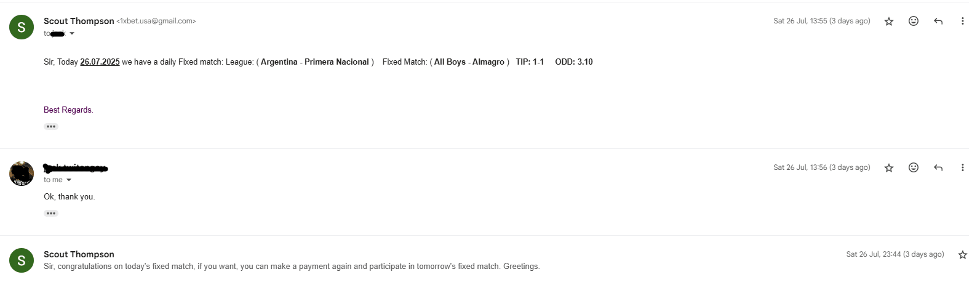The width and height of the screenshot is (980, 285).
Task: Show trimmed content below Best Regards
Action: pyautogui.click(x=51, y=126)
